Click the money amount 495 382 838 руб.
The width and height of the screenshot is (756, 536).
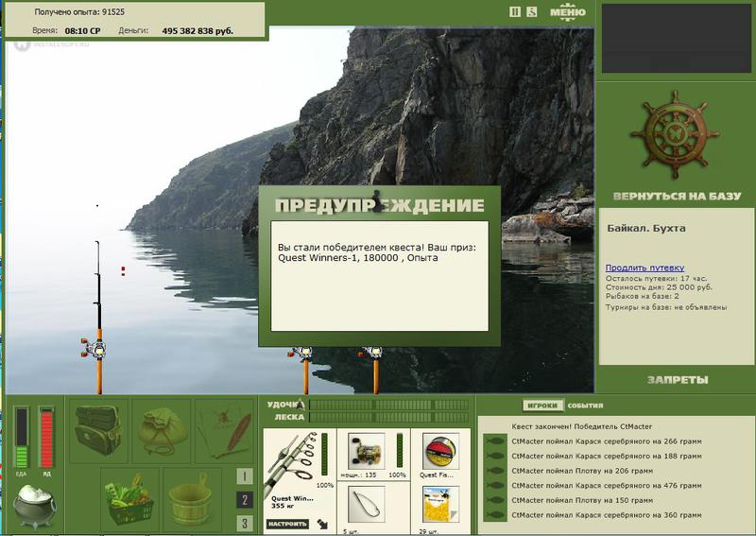coord(198,31)
